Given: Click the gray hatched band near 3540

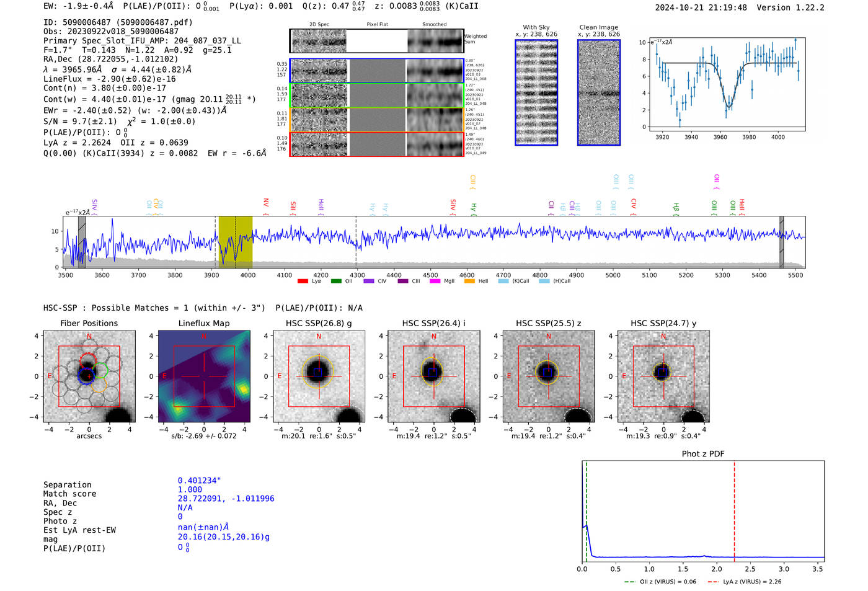Looking at the screenshot, I should click(82, 242).
